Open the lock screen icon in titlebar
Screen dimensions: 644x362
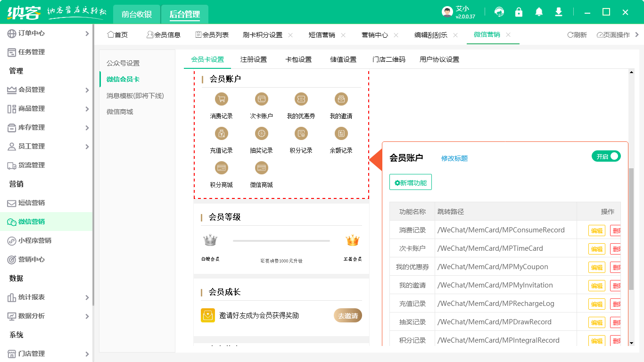pyautogui.click(x=519, y=11)
